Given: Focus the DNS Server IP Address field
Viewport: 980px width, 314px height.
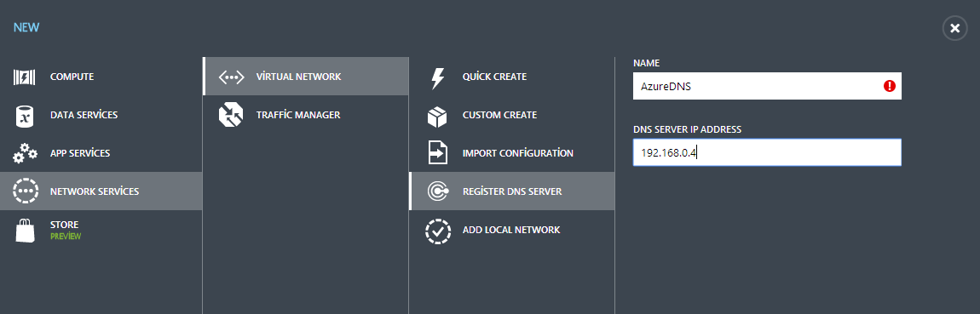Looking at the screenshot, I should tap(767, 152).
